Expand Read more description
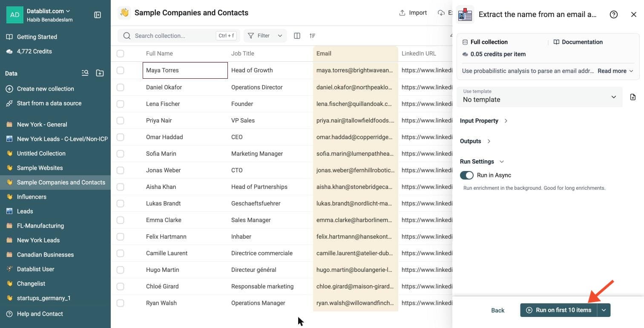The height and width of the screenshot is (328, 644). point(615,71)
